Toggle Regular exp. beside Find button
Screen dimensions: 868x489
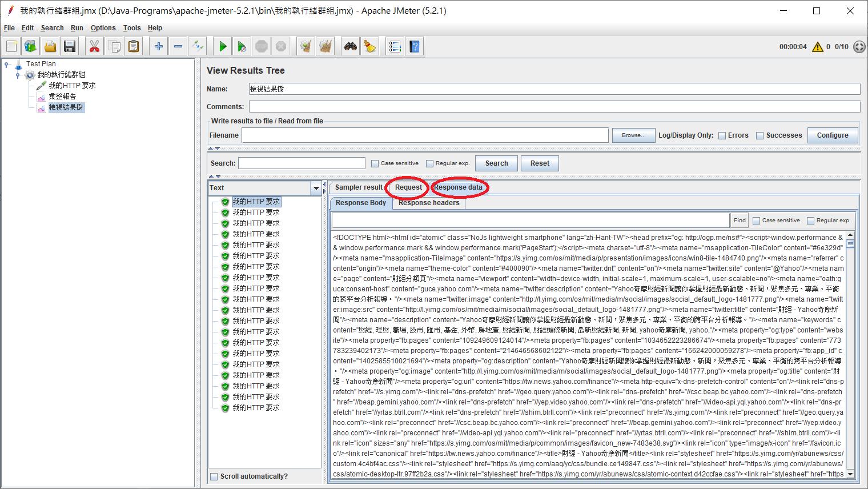click(x=810, y=221)
